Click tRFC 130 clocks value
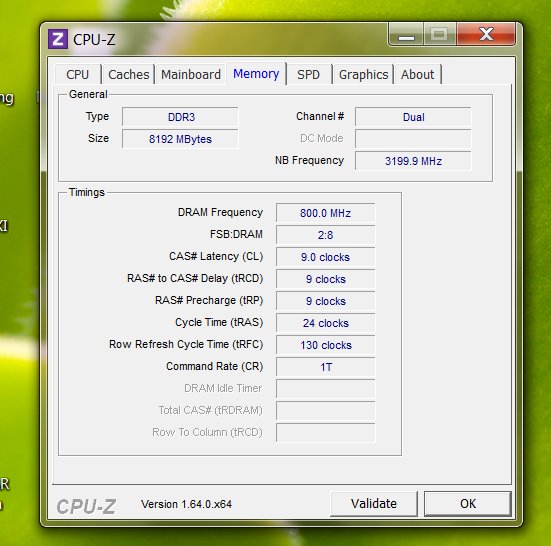The width and height of the screenshot is (551, 546). click(325, 345)
